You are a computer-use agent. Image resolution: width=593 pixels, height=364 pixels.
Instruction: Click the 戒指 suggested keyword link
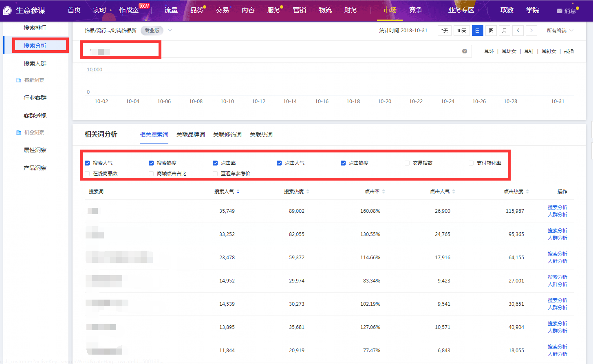point(569,51)
